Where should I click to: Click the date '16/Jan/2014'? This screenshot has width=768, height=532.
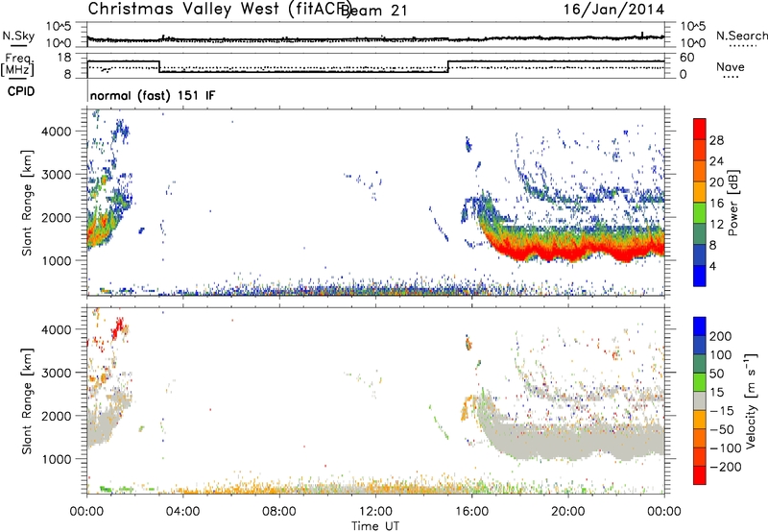613,10
